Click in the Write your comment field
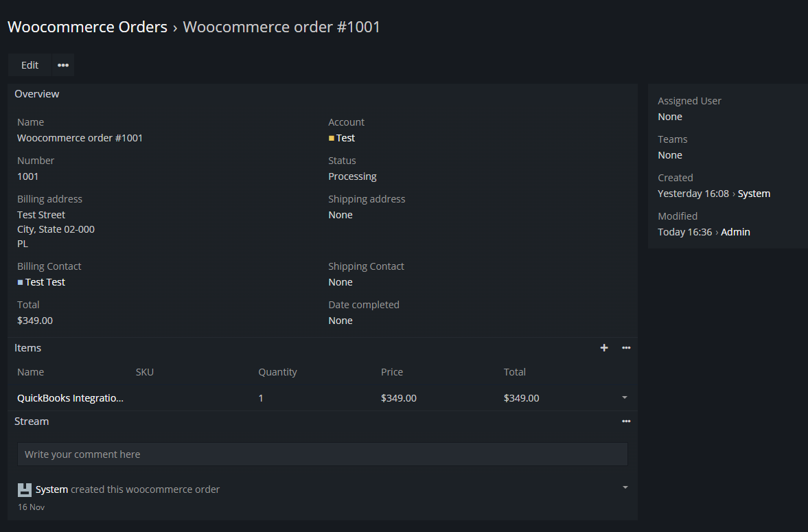Image resolution: width=808 pixels, height=532 pixels. [x=323, y=454]
